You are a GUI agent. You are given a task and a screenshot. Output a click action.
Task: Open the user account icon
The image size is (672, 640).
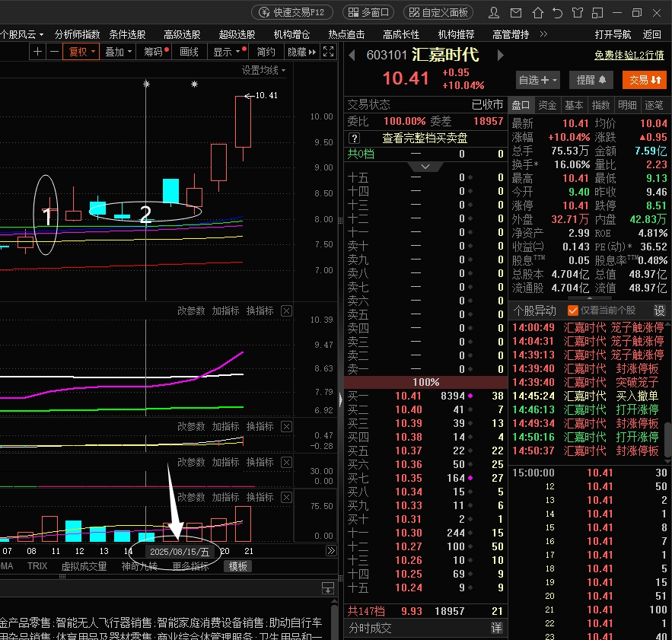494,12
